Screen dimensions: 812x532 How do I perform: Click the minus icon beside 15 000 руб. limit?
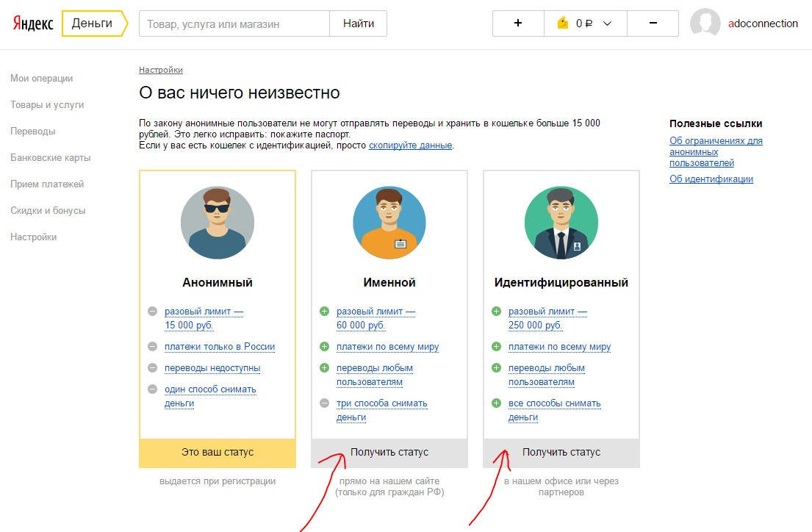[152, 312]
